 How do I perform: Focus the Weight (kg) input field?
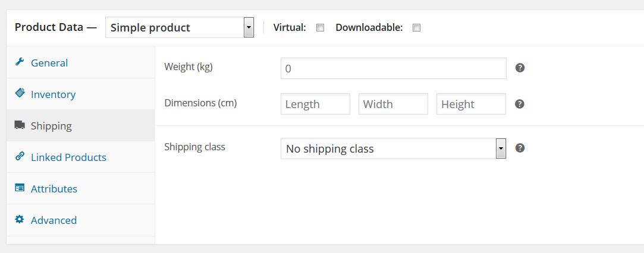click(x=394, y=68)
